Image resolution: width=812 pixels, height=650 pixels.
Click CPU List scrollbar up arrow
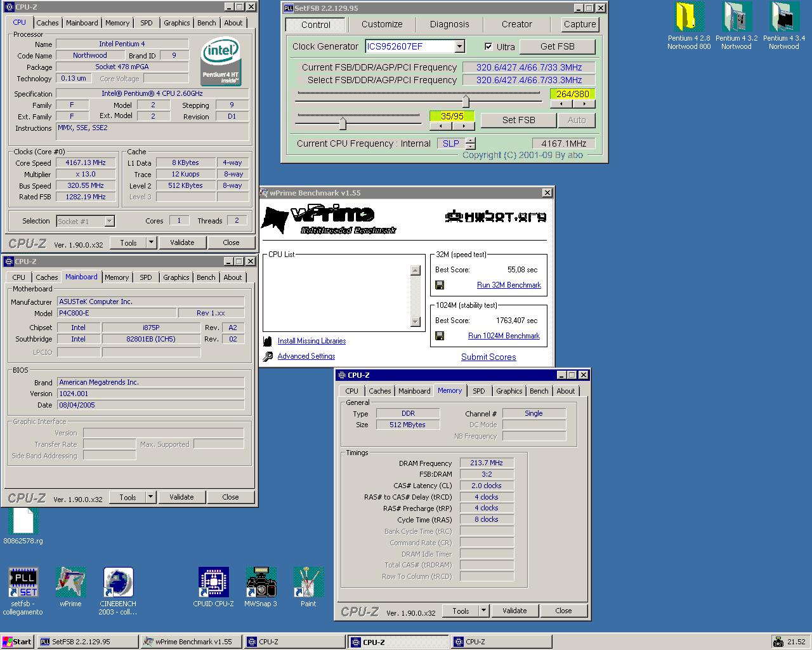click(416, 270)
